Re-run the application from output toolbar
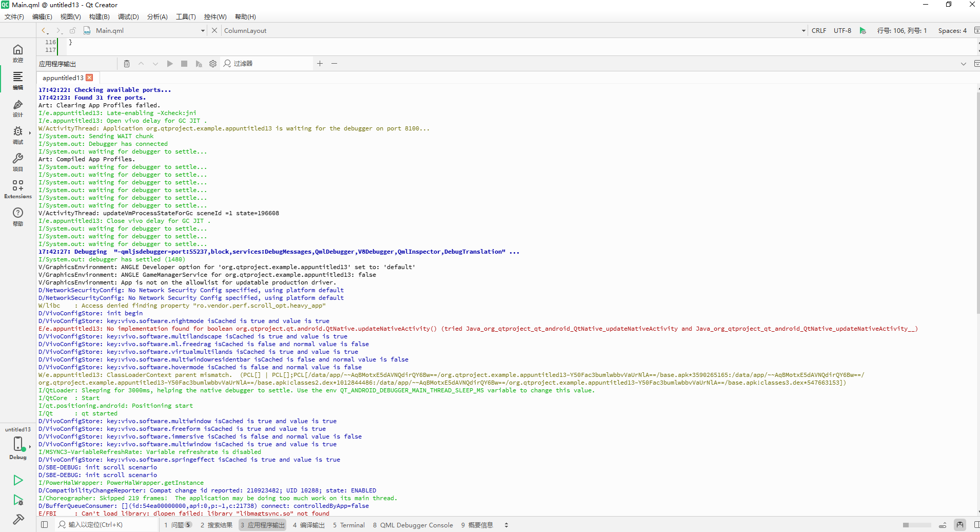Image resolution: width=980 pixels, height=532 pixels. click(x=170, y=64)
